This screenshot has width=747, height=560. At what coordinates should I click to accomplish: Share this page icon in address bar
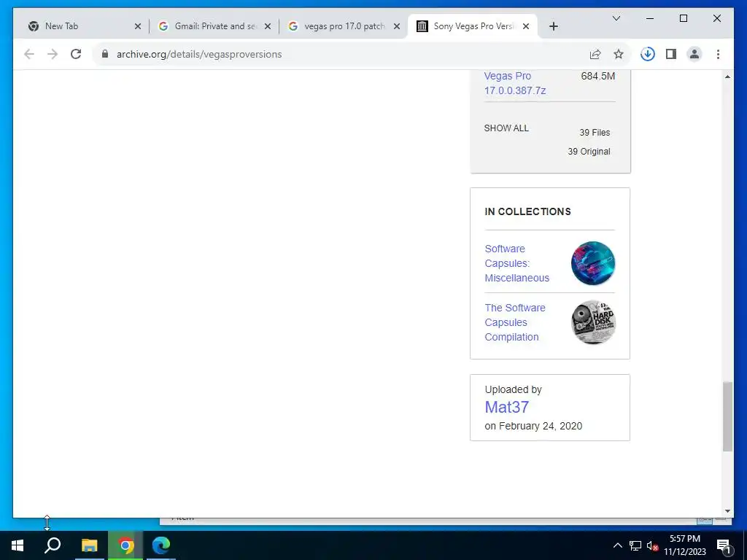[595, 54]
